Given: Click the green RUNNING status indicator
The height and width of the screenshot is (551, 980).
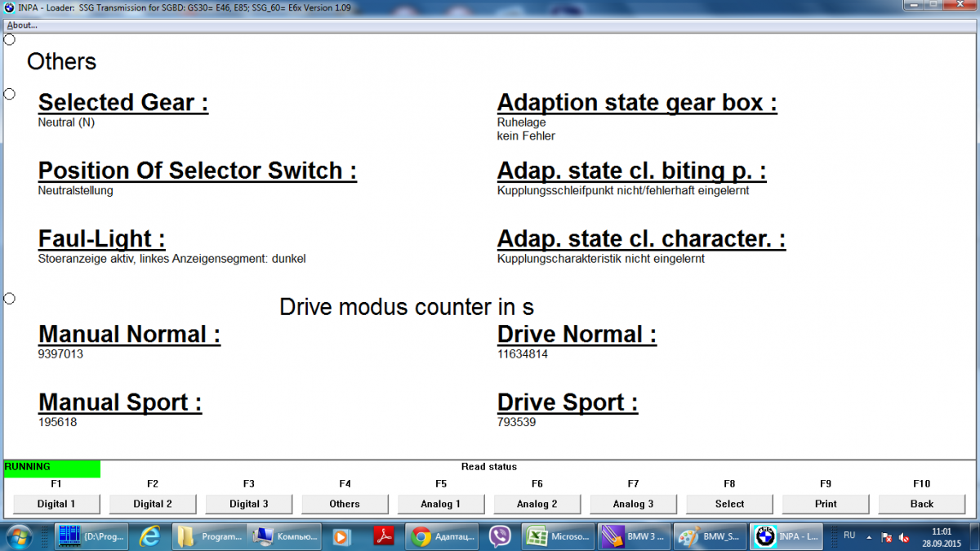Looking at the screenshot, I should pos(52,468).
